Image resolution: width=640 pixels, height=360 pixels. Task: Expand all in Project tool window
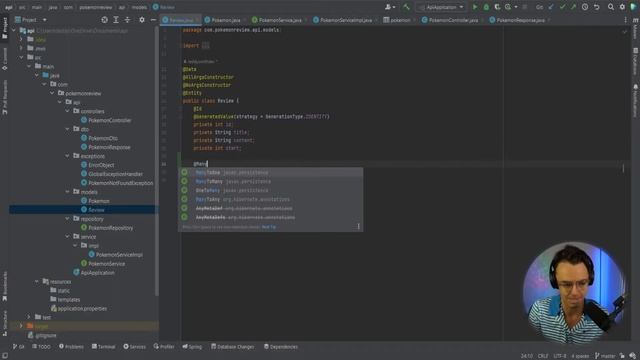coord(116,20)
